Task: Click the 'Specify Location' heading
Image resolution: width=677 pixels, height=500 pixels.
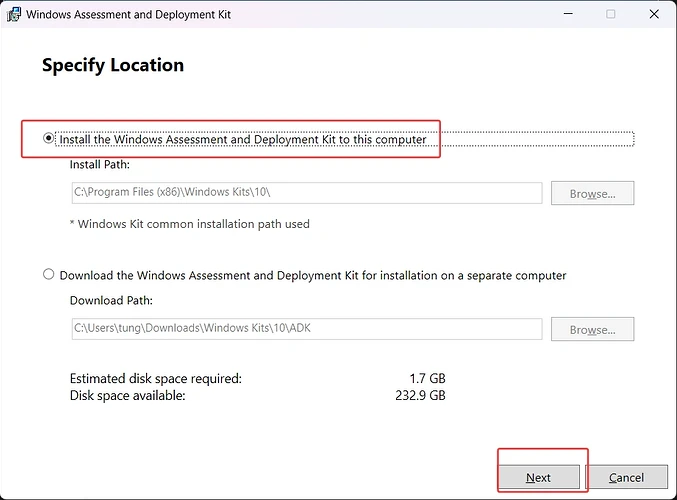Action: point(113,66)
